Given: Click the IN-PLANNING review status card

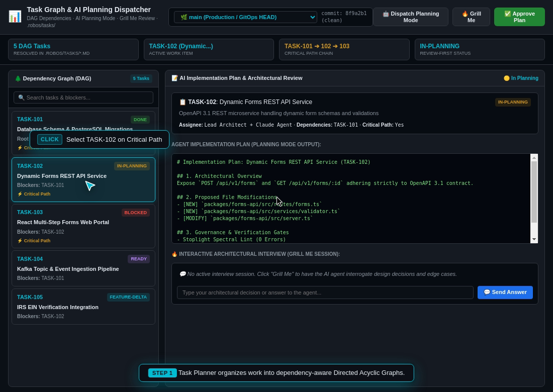Looking at the screenshot, I should (480, 49).
